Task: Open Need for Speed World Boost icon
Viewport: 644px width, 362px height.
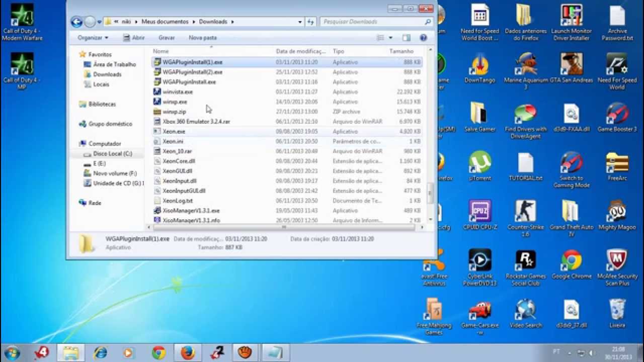Action: (480, 23)
